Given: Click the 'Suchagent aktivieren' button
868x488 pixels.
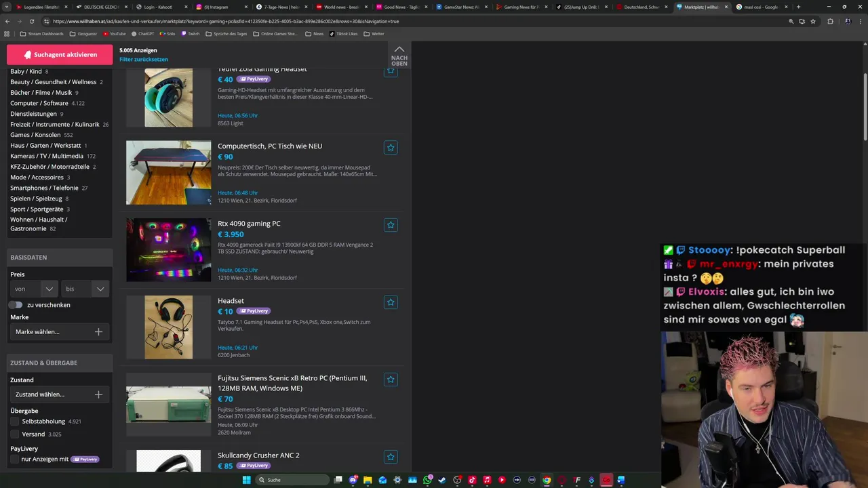Looking at the screenshot, I should pyautogui.click(x=60, y=54).
